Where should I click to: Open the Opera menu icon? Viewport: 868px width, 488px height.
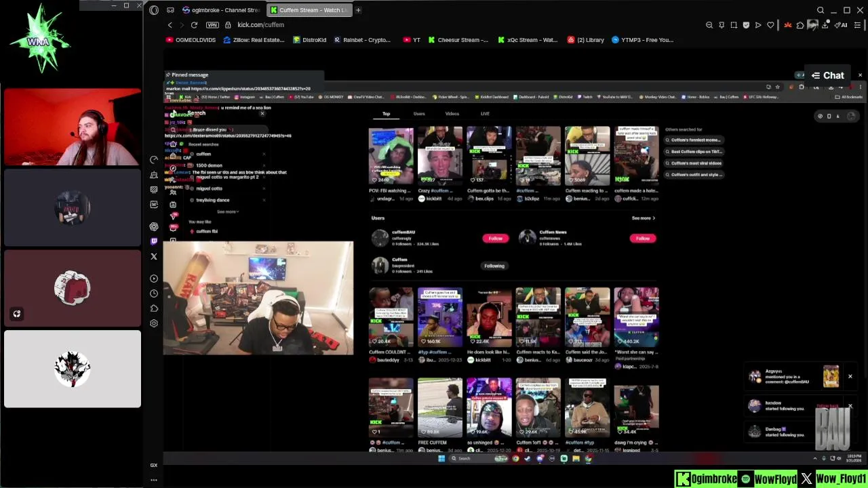tap(154, 10)
